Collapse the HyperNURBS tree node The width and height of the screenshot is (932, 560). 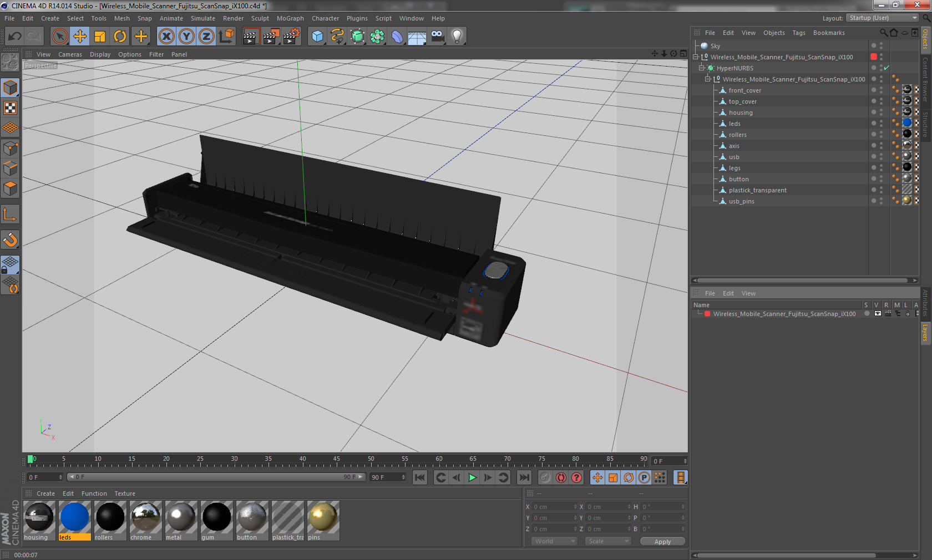pyautogui.click(x=701, y=68)
